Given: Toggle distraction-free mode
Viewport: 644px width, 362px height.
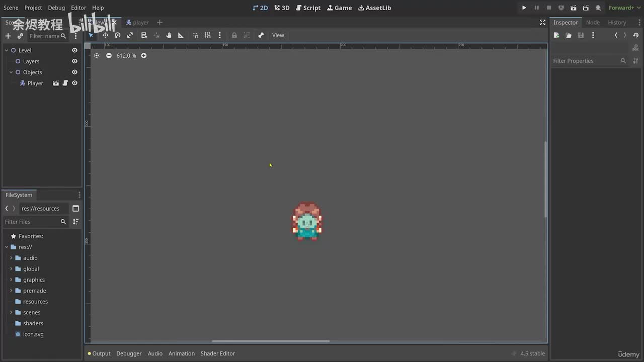Looking at the screenshot, I should 542,22.
